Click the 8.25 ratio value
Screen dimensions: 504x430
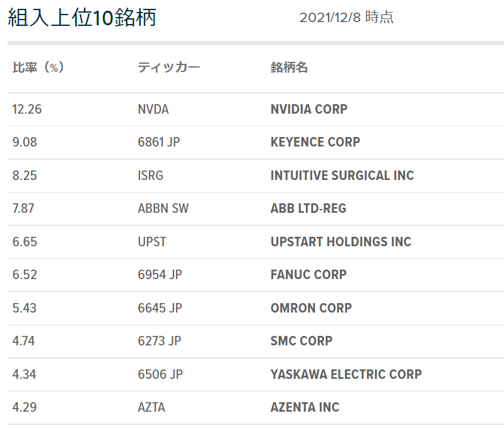25,176
